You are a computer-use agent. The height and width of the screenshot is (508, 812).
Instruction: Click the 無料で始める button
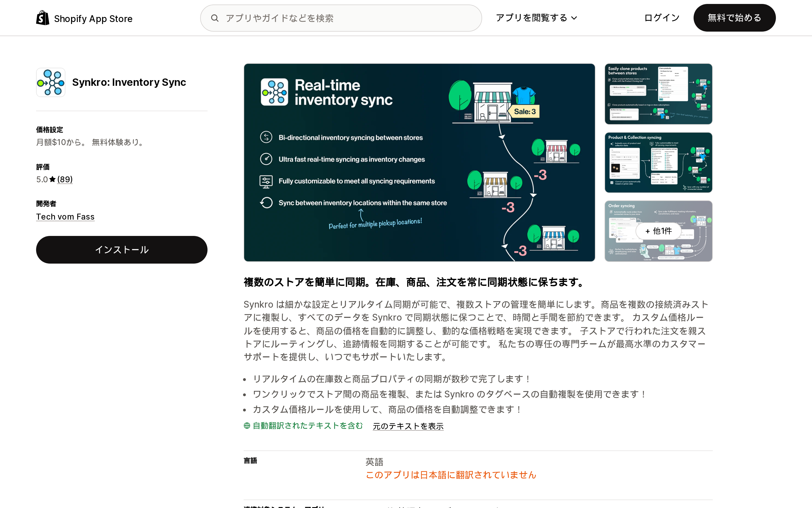pyautogui.click(x=734, y=18)
